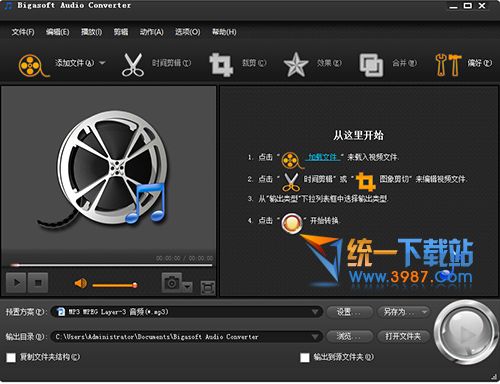Click the film reel Add File icon
Image resolution: width=500 pixels, height=384 pixels.
point(32,65)
